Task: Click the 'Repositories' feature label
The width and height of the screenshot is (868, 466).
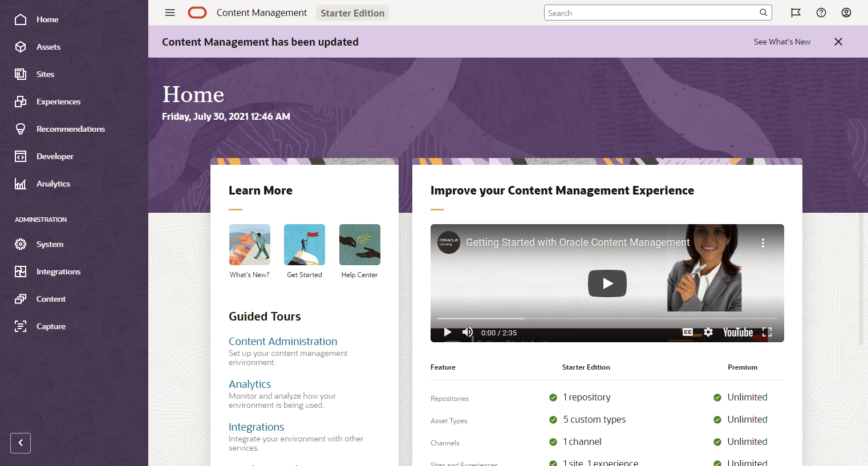Action: click(x=449, y=399)
